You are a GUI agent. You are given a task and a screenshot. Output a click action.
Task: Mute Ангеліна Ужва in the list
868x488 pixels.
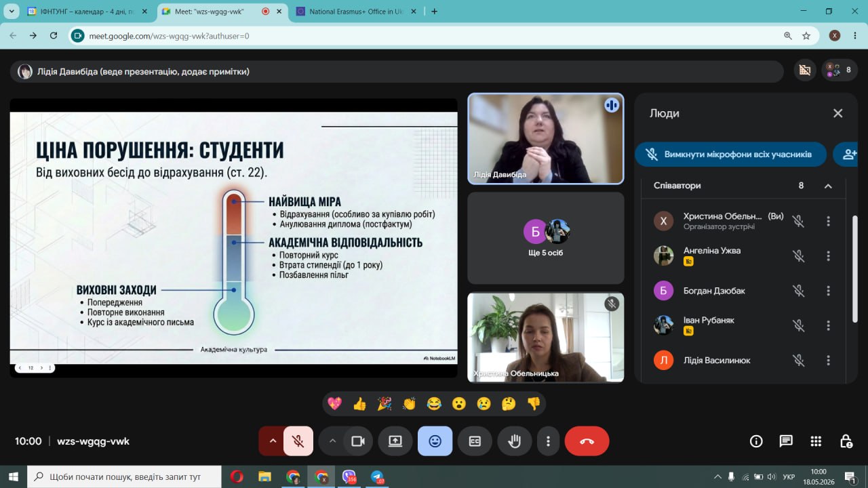coord(799,256)
